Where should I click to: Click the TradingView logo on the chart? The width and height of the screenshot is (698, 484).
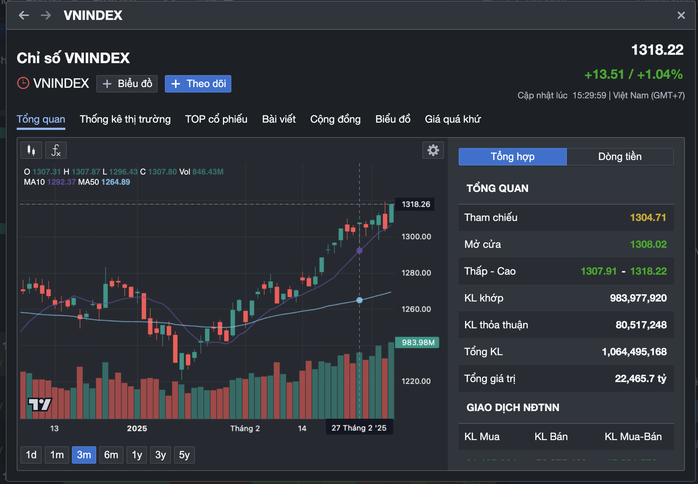40,404
